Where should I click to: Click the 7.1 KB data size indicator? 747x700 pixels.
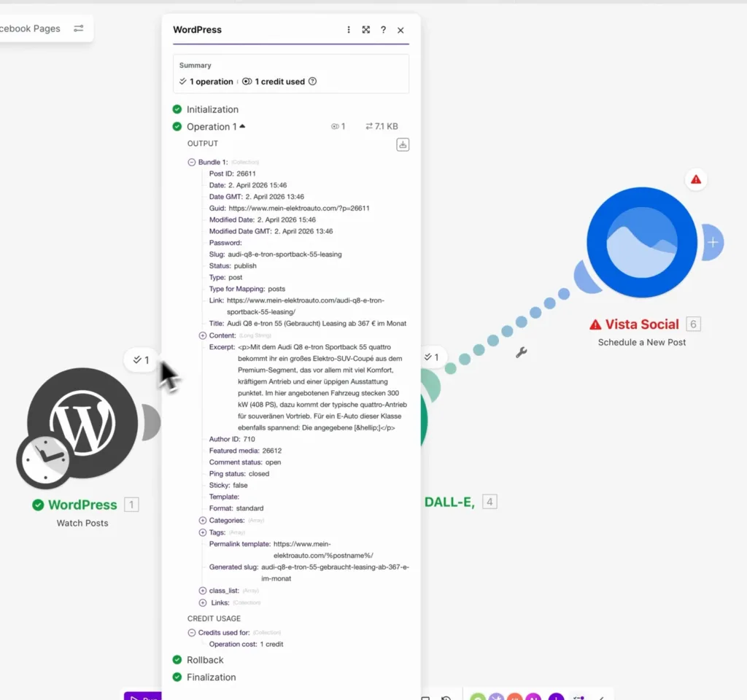coord(382,126)
